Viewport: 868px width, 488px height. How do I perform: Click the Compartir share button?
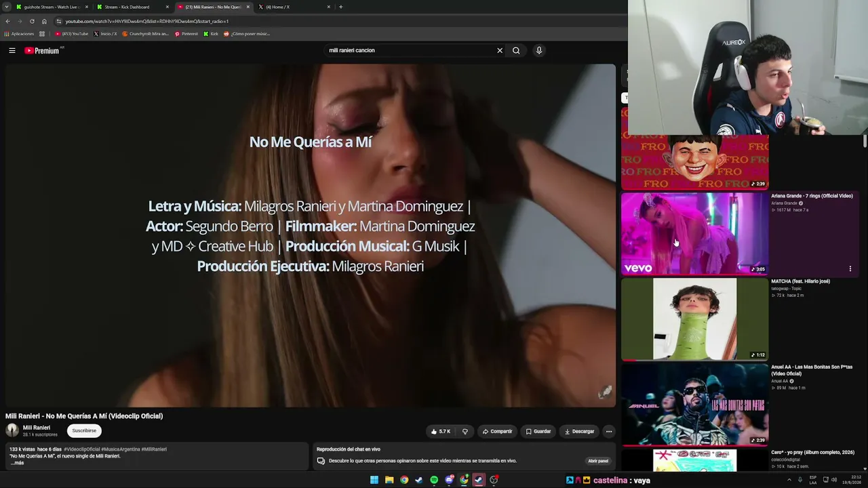[497, 431]
